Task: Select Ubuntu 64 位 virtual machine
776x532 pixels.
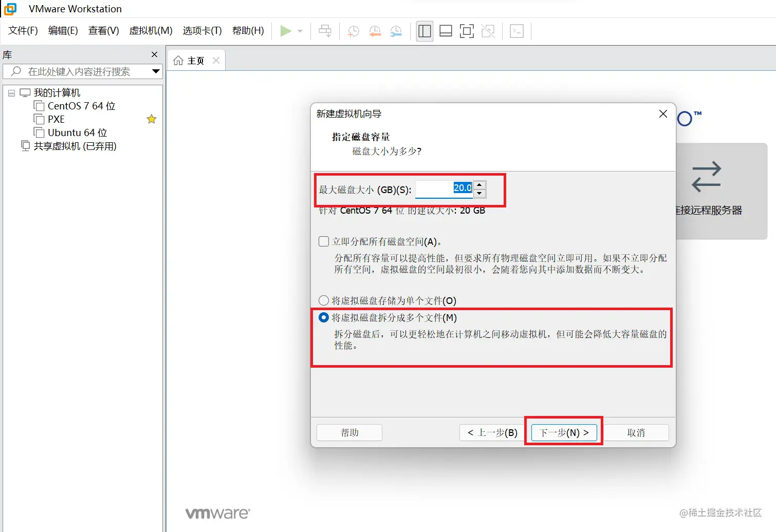Action: tap(78, 132)
